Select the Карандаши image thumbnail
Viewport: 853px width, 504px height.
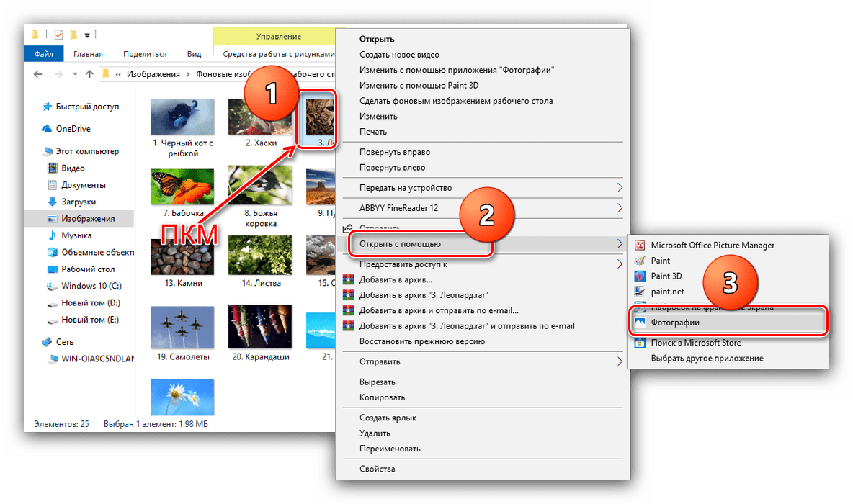[x=260, y=327]
